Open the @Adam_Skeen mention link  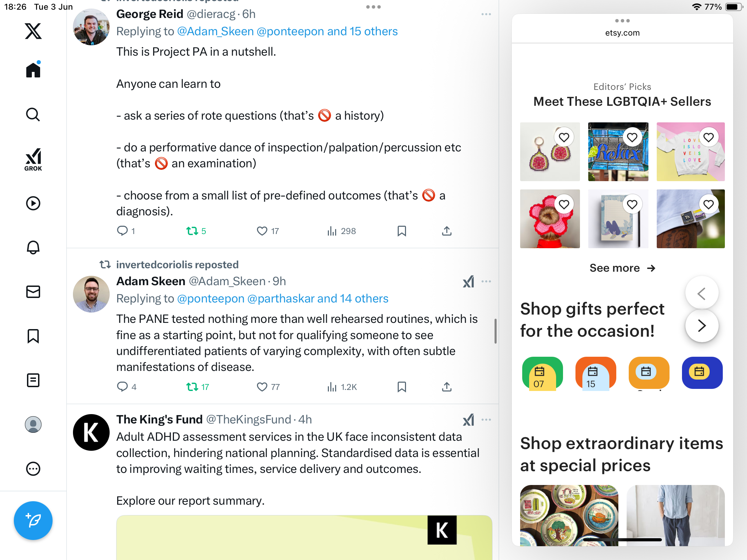[x=215, y=31]
